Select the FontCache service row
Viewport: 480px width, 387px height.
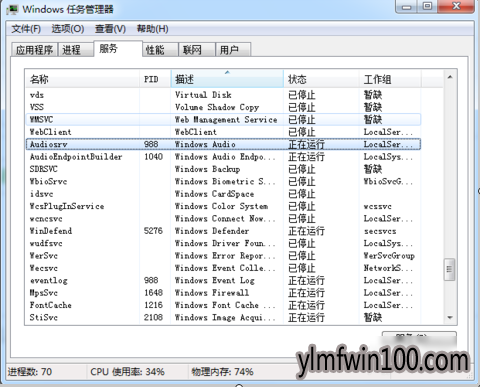pyautogui.click(x=223, y=305)
